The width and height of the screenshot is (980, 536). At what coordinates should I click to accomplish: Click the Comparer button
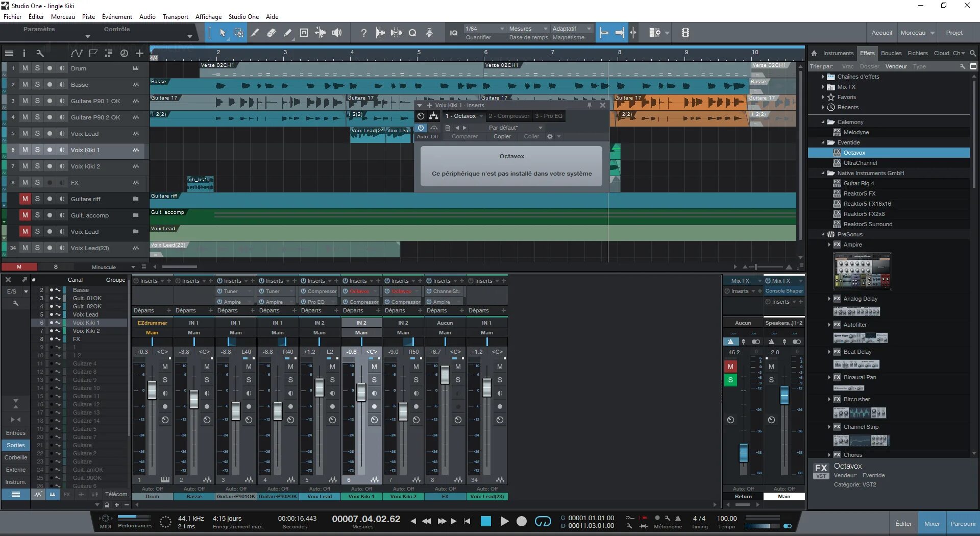tap(464, 136)
